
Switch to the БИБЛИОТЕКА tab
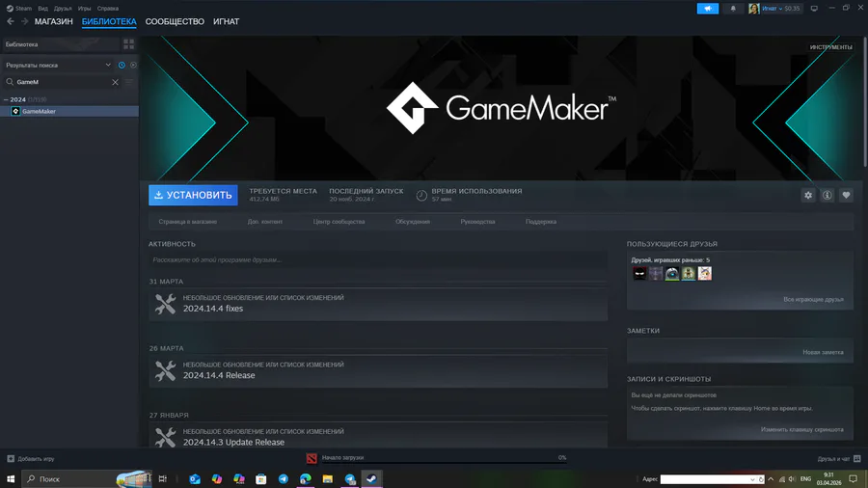(109, 21)
